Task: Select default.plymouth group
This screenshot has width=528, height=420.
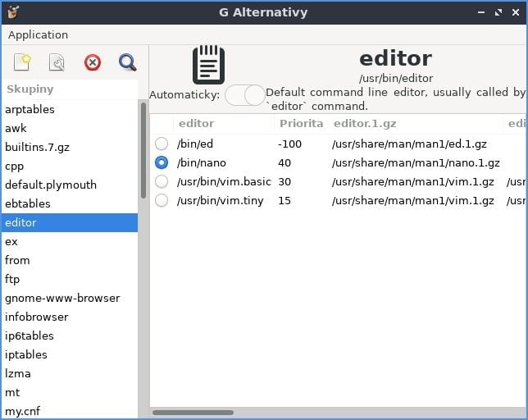Action: 70,185
